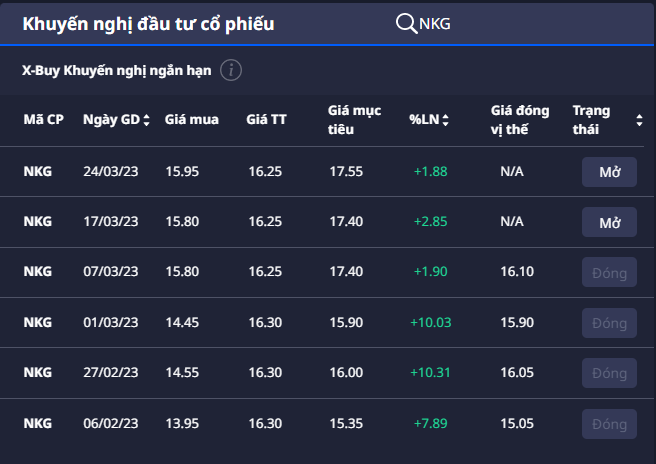
Task: Click the Giá mua column header
Action: point(190,120)
